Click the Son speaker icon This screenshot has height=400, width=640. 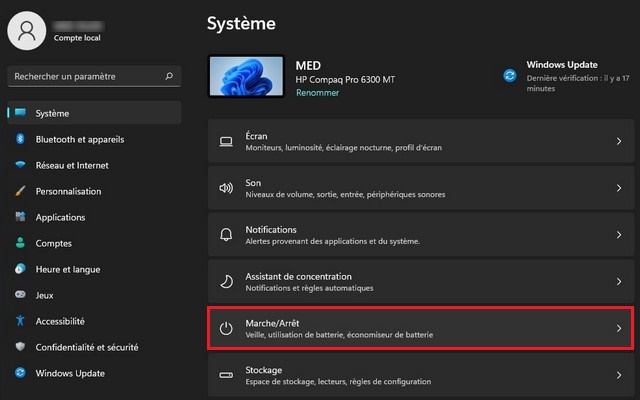pyautogui.click(x=226, y=188)
